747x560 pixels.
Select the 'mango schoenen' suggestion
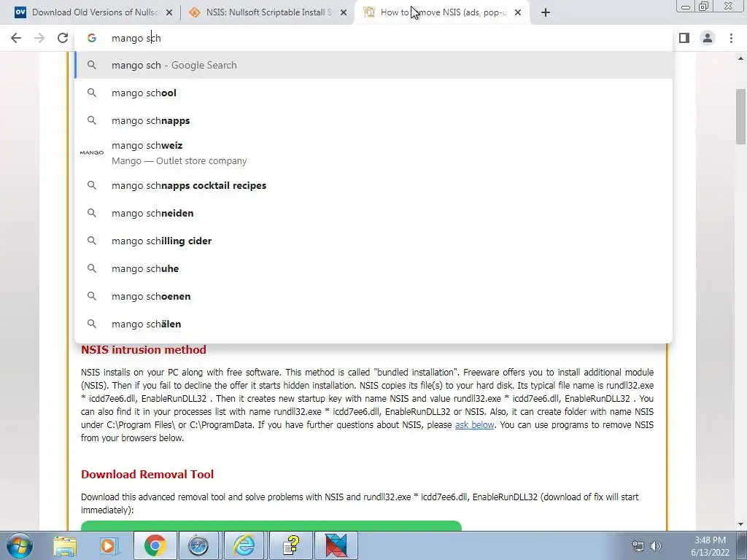pyautogui.click(x=373, y=296)
